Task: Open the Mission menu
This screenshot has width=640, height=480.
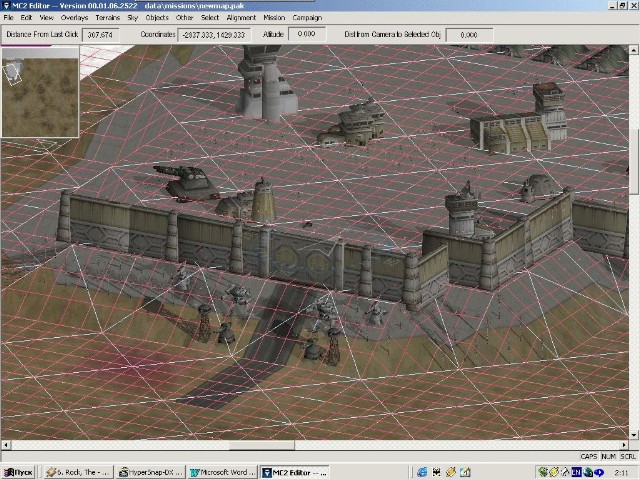Action: (274, 18)
